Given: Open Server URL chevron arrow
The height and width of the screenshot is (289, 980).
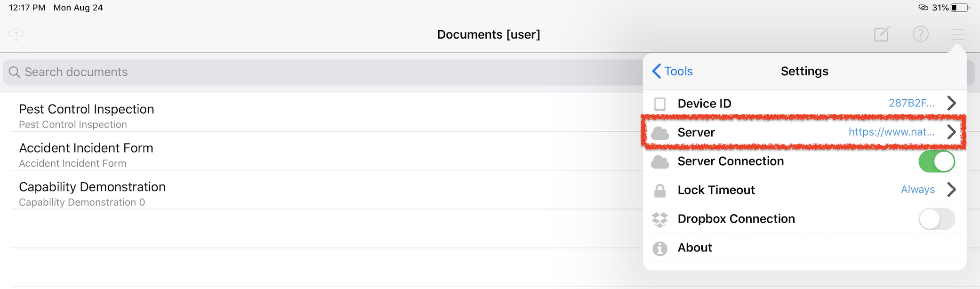Looking at the screenshot, I should [951, 132].
